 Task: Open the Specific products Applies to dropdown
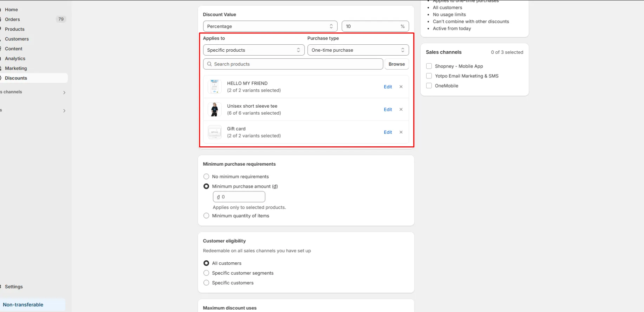coord(254,50)
